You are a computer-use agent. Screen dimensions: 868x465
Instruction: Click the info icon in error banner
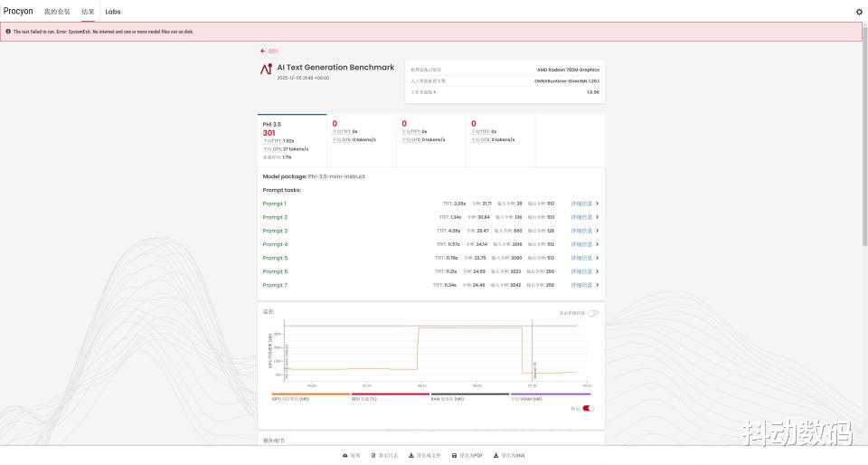pyautogui.click(x=8, y=32)
